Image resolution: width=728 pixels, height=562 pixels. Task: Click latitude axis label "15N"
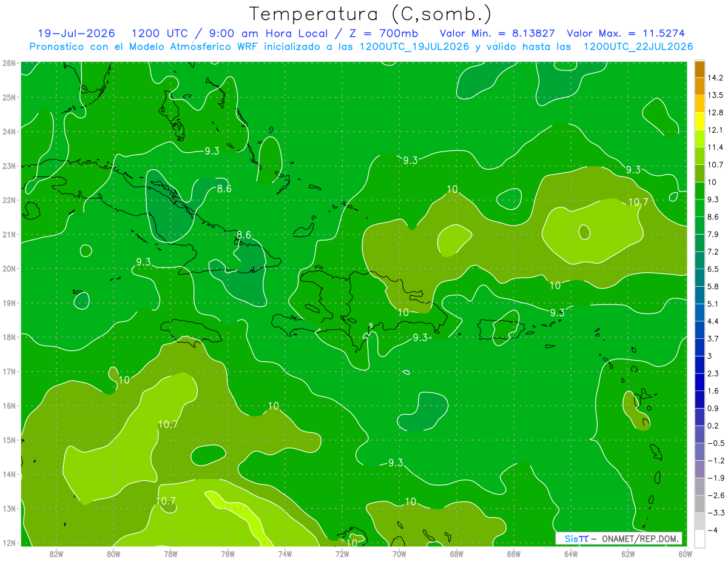(9, 440)
